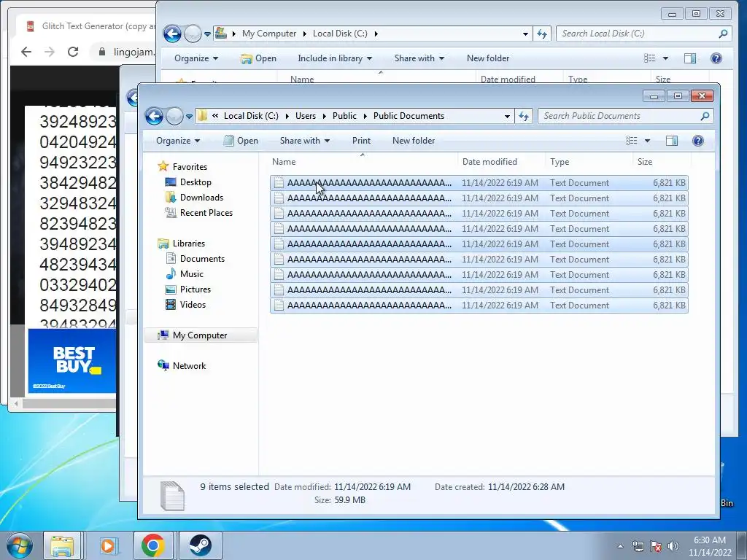The width and height of the screenshot is (747, 560).
Task: Go back in Local Disk (C:) window
Action: [172, 34]
